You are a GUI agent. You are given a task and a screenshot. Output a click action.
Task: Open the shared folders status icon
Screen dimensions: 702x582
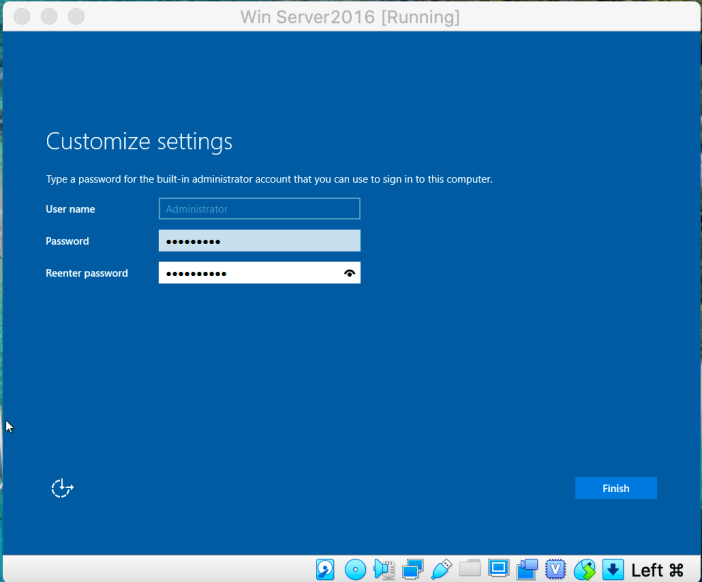(x=470, y=569)
